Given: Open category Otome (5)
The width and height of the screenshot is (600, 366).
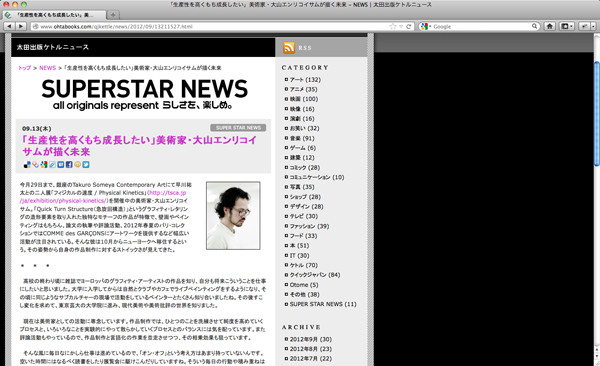Looking at the screenshot, I should (304, 285).
